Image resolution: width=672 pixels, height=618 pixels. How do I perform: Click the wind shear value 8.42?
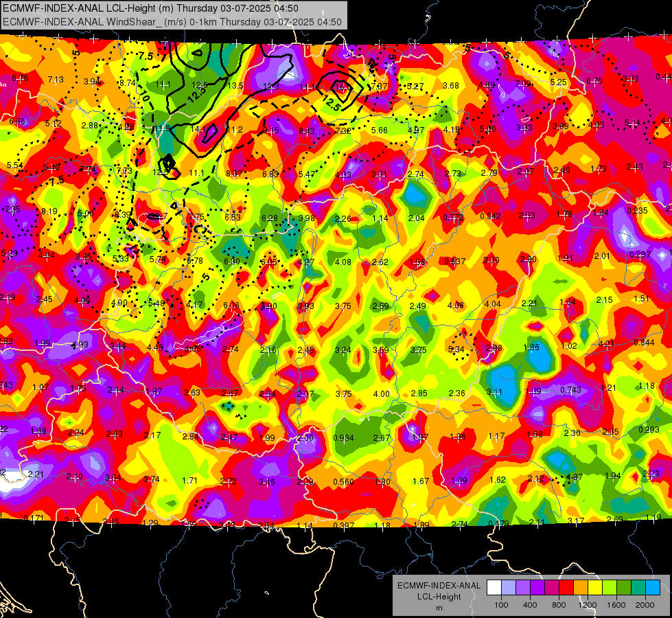pyautogui.click(x=307, y=130)
